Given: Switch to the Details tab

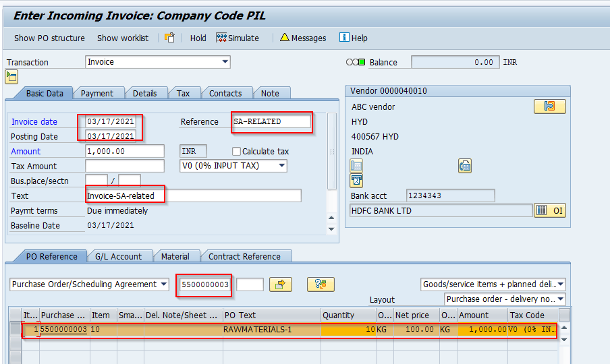Looking at the screenshot, I should click(x=144, y=93).
